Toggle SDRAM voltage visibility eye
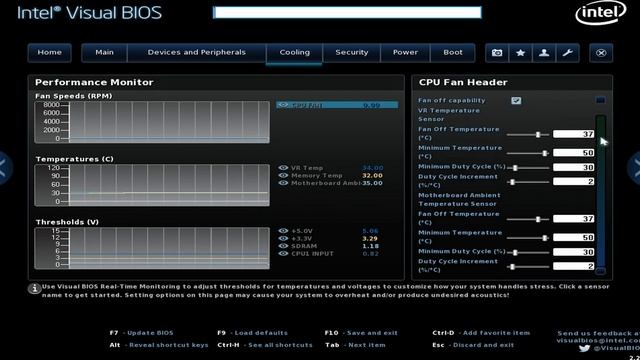 point(283,246)
